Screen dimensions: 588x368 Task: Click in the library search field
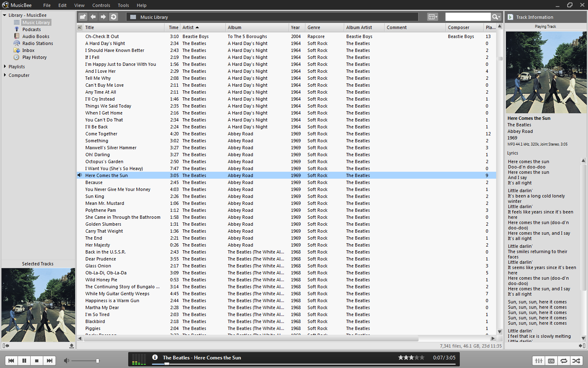(468, 17)
